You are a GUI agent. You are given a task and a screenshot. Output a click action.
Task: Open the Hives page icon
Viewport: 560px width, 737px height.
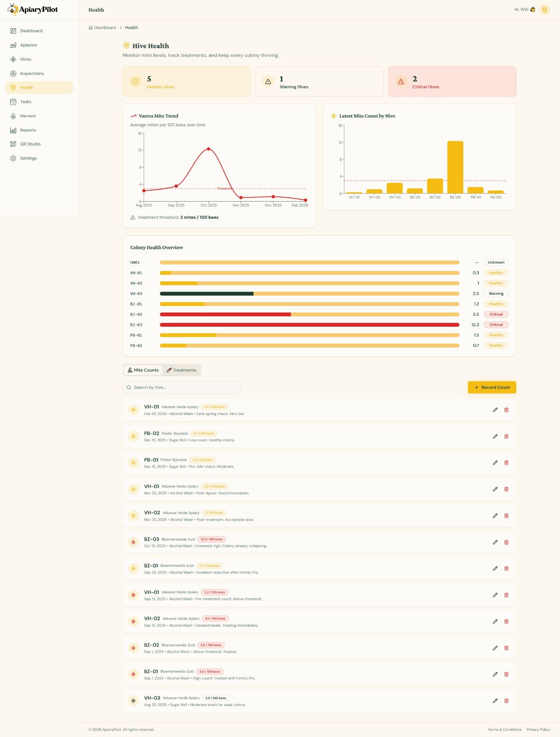coord(13,59)
